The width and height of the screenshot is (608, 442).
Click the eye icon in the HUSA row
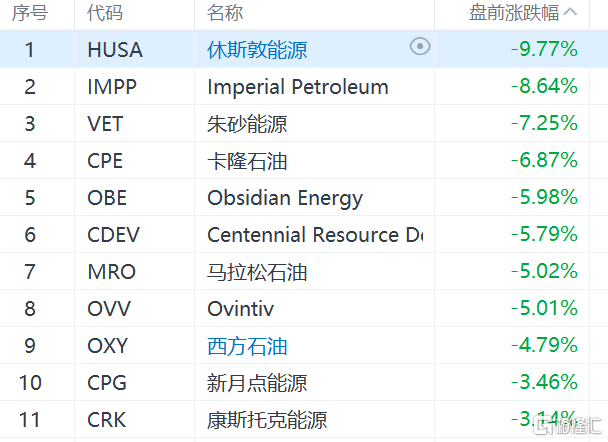point(420,47)
